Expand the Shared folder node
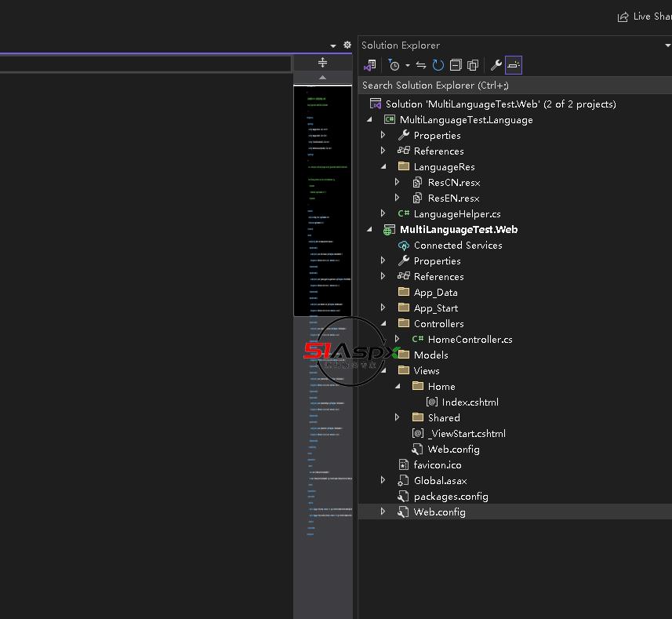Screen dimensions: 672x619 [398, 417]
